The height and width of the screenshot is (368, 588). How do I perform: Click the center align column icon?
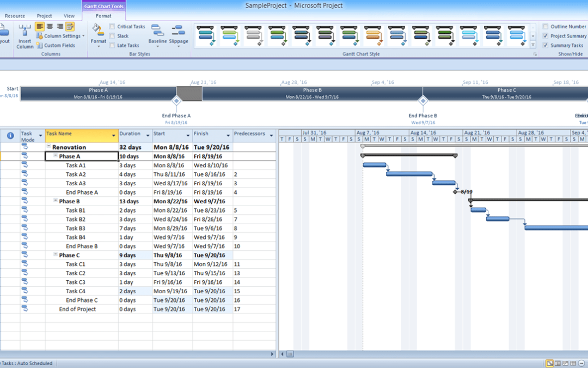click(50, 26)
